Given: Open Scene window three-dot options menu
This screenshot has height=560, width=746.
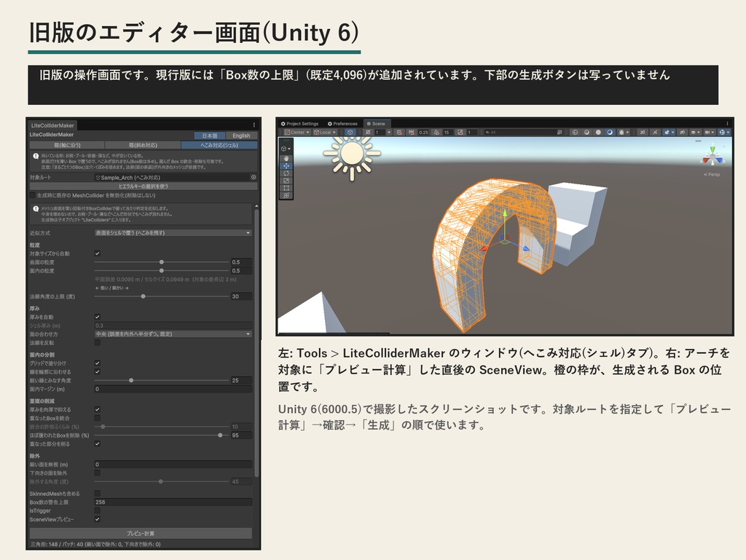Looking at the screenshot, I should click(x=728, y=124).
